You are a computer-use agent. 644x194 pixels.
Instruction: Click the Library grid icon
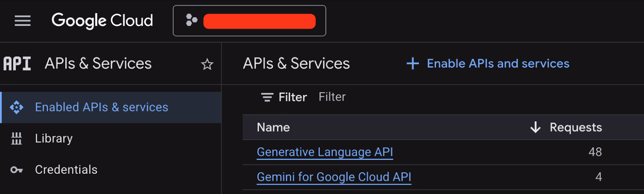(17, 139)
